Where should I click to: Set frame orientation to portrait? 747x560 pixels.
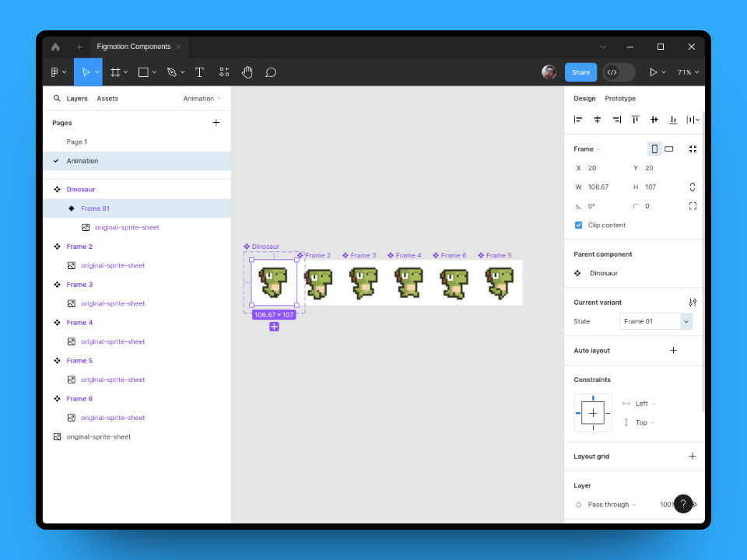pyautogui.click(x=654, y=149)
